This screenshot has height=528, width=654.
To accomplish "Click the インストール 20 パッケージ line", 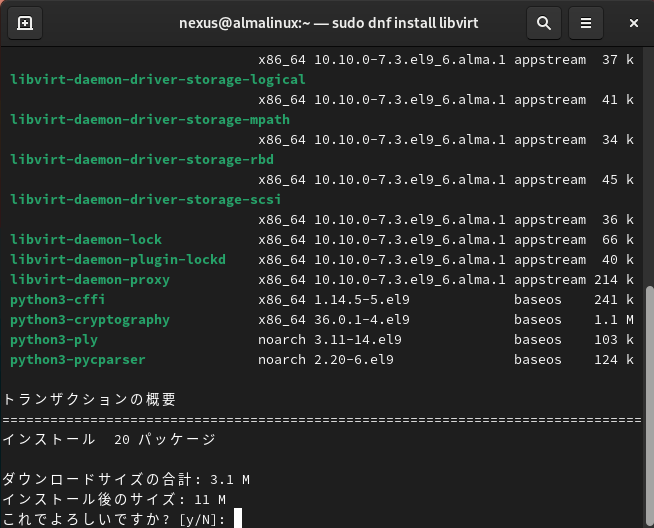I will coord(108,439).
